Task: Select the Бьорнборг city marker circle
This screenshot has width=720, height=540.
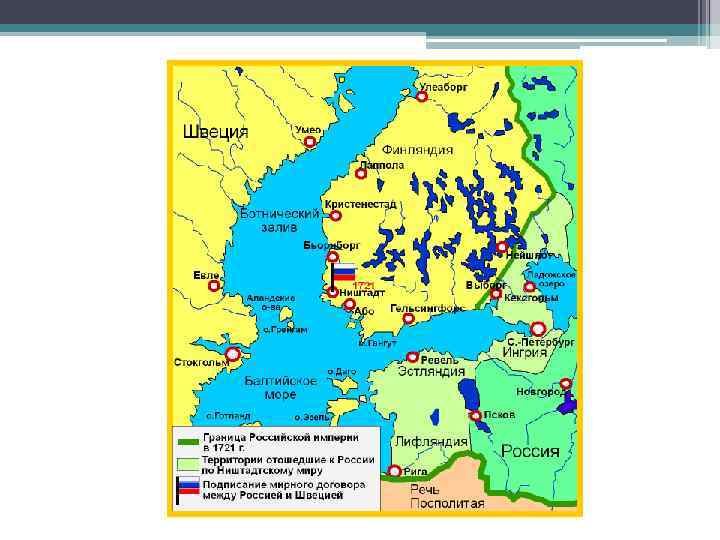Action: point(332,256)
